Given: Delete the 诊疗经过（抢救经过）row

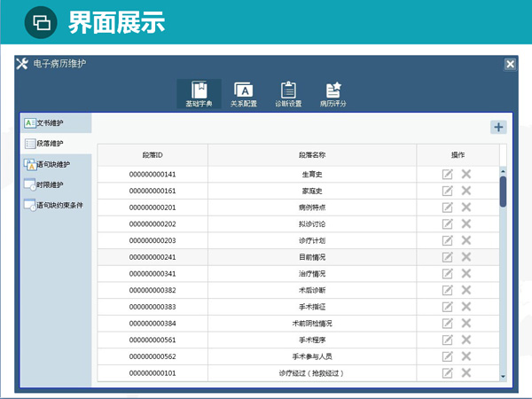Looking at the screenshot, I should point(466,373).
